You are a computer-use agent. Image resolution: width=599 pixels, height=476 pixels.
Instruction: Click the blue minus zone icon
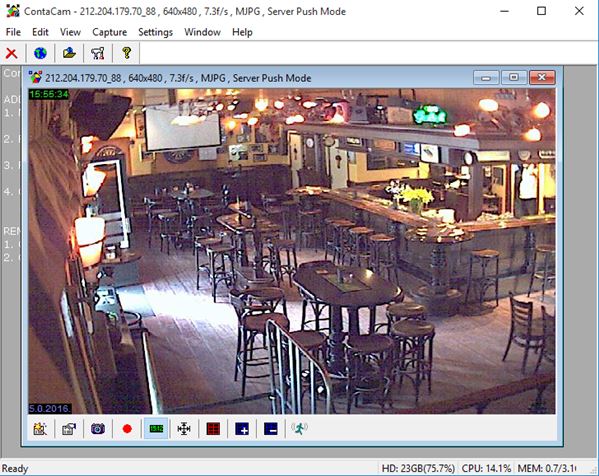(271, 429)
